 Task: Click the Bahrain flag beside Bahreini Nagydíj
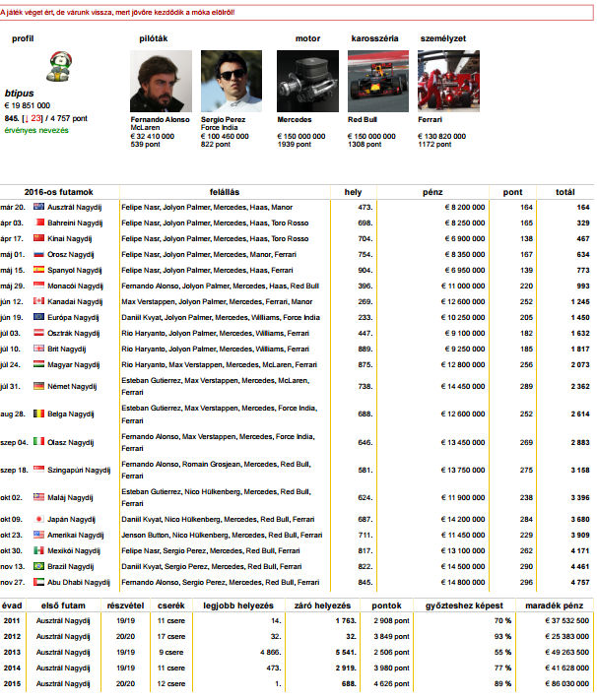[x=38, y=223]
